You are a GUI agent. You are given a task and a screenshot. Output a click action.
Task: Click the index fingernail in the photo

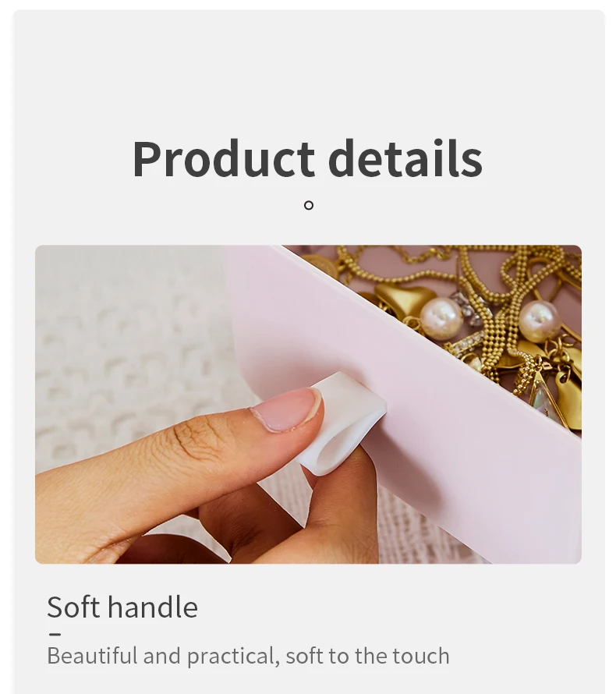click(x=286, y=409)
